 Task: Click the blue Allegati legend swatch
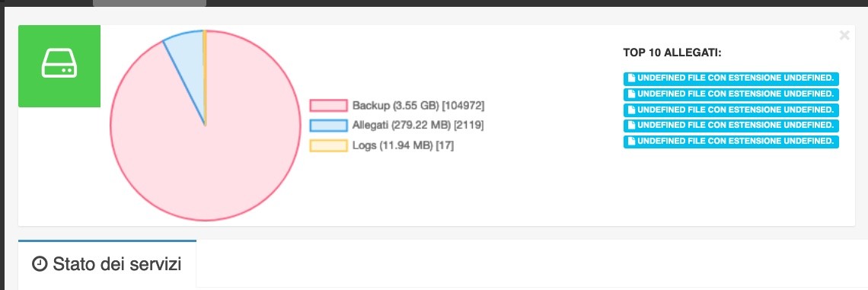tap(328, 126)
